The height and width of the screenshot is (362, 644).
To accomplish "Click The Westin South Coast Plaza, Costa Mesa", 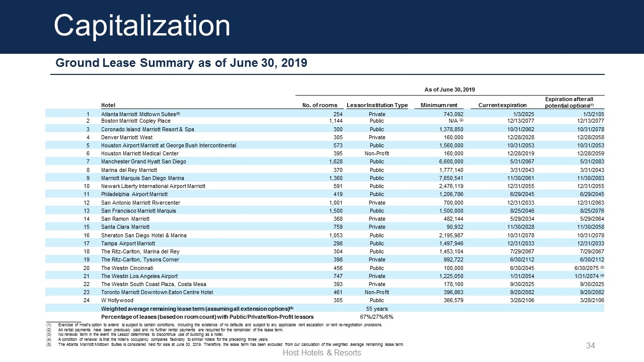I will (153, 284).
